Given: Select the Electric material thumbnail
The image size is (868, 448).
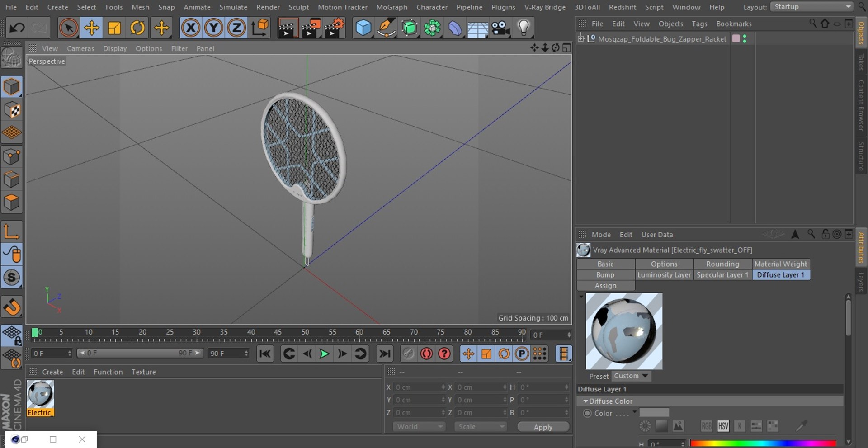Looking at the screenshot, I should [40, 394].
